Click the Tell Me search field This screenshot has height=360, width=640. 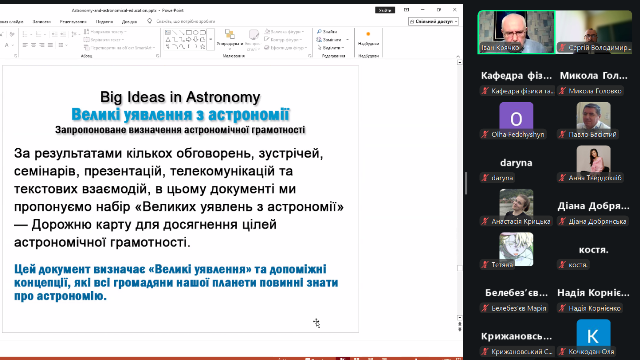tap(186, 21)
